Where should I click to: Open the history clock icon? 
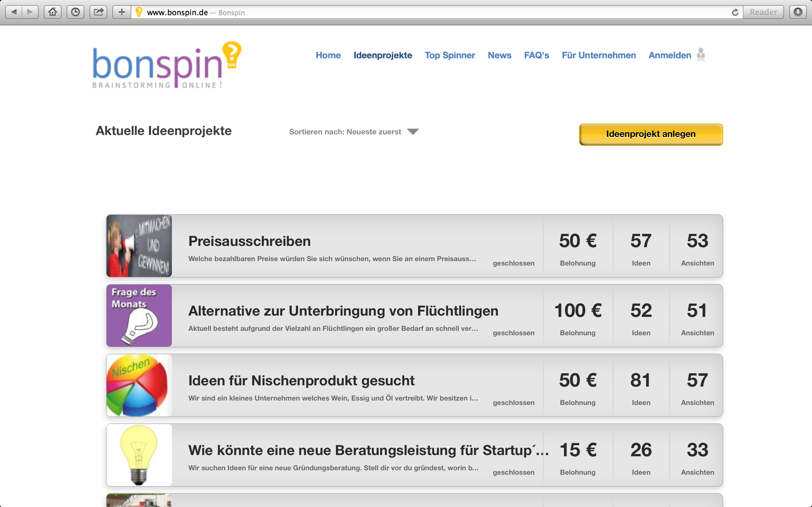point(75,12)
